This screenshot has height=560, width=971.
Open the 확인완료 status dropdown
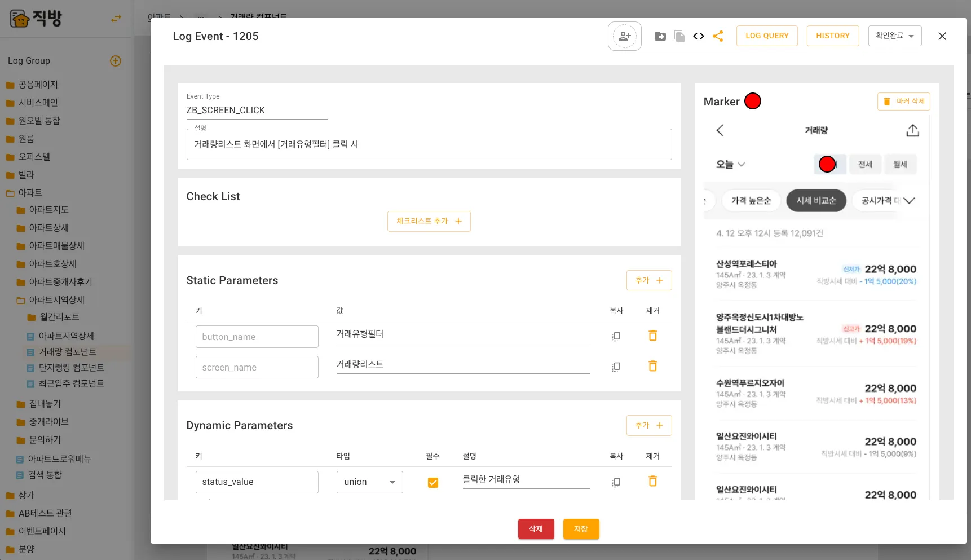pyautogui.click(x=895, y=36)
